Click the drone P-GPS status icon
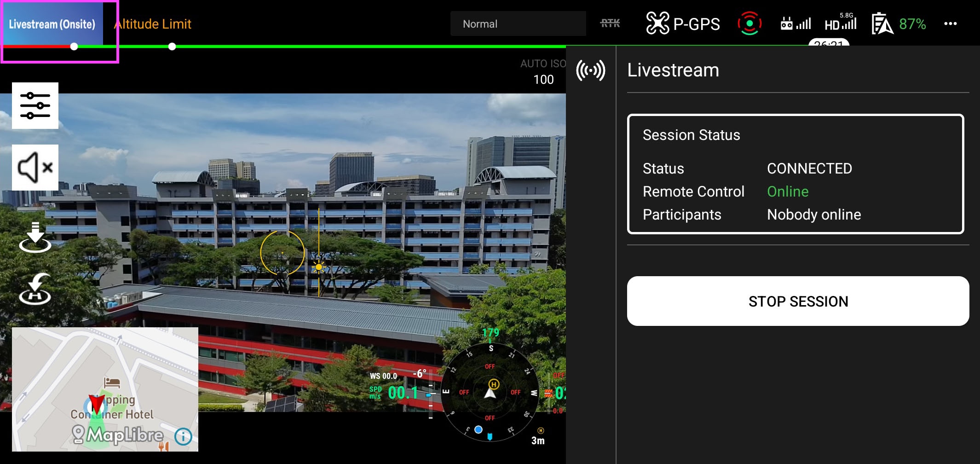This screenshot has width=980, height=464. [x=683, y=24]
